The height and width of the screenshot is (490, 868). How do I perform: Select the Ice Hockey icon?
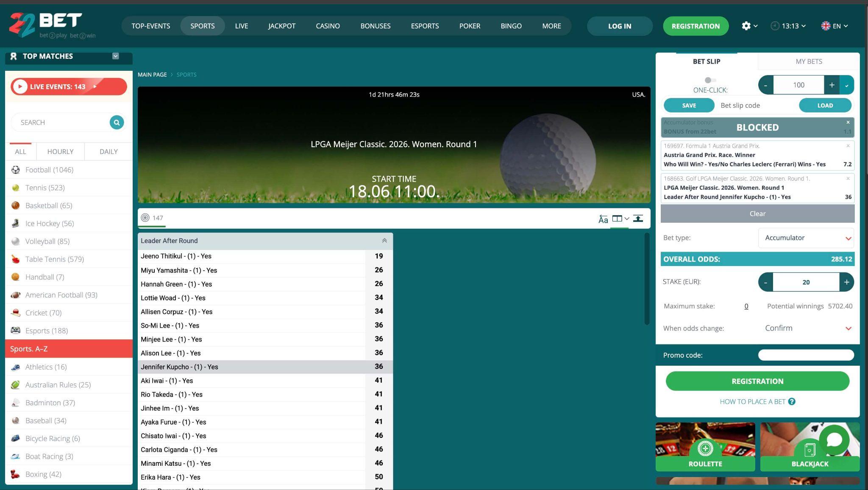pos(16,223)
